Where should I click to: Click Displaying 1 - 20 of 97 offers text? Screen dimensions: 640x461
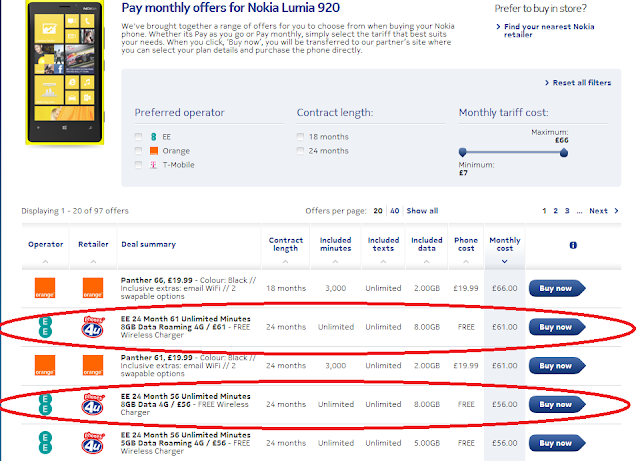[75, 211]
